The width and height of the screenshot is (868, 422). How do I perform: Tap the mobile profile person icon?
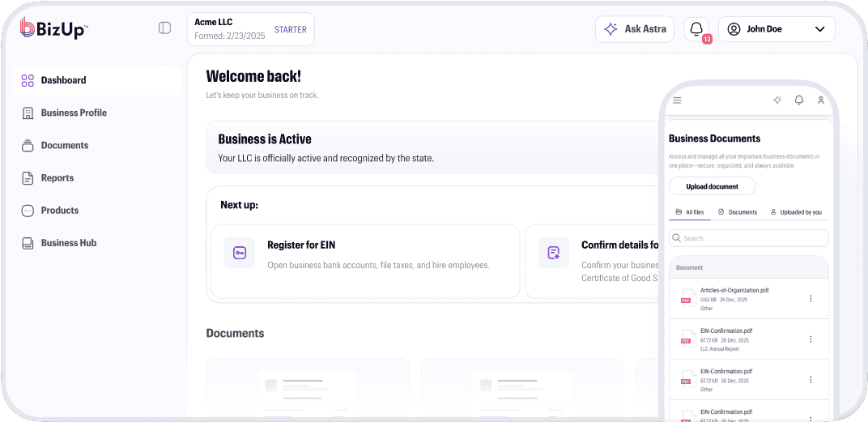(x=820, y=100)
